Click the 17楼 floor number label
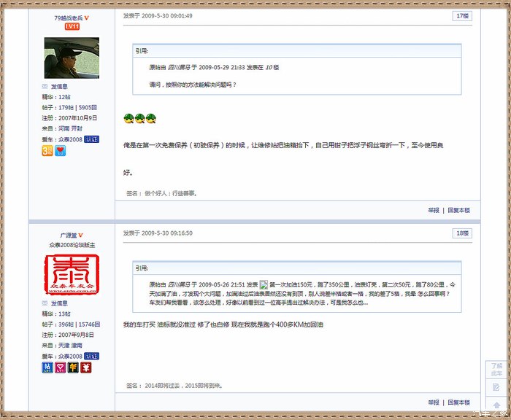The height and width of the screenshot is (420, 511). 462,16
